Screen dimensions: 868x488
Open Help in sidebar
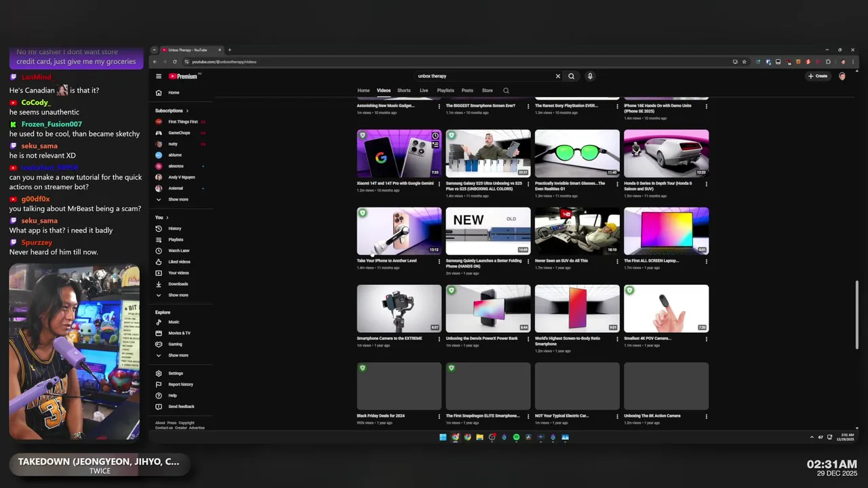point(172,396)
